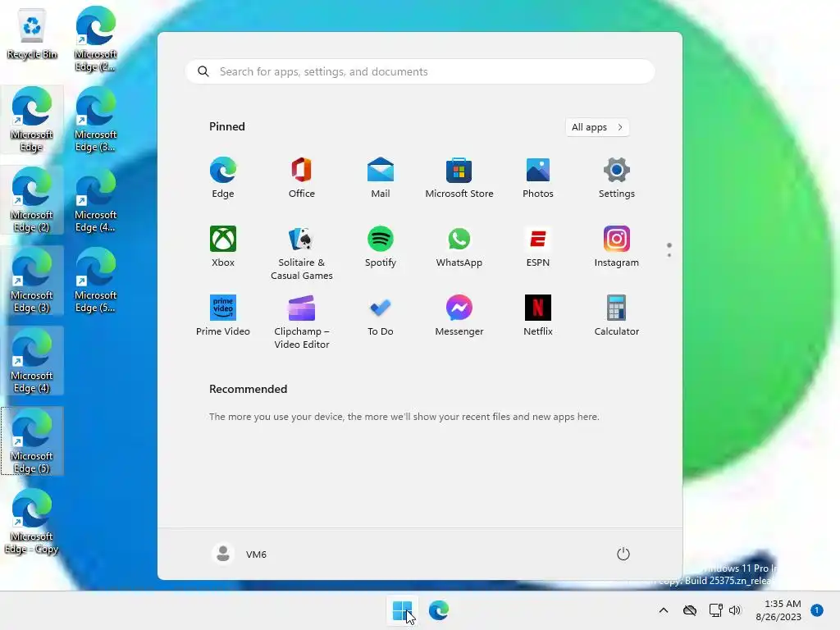Image resolution: width=840 pixels, height=630 pixels.
Task: Open Microsoft Store from Start menu
Action: (x=459, y=177)
